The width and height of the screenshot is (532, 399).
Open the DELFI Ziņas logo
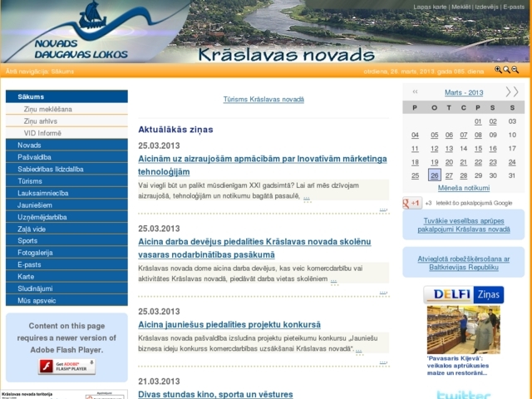click(463, 295)
